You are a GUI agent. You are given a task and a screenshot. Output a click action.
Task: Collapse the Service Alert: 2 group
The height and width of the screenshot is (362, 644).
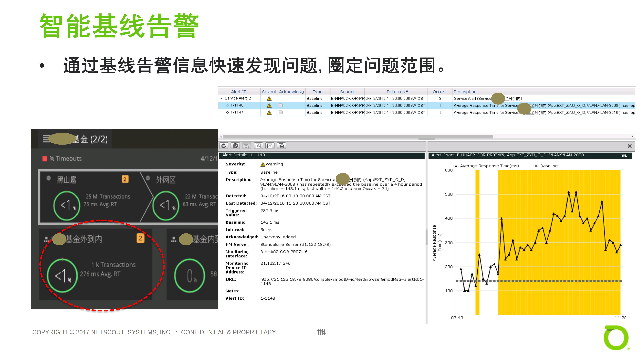221,98
